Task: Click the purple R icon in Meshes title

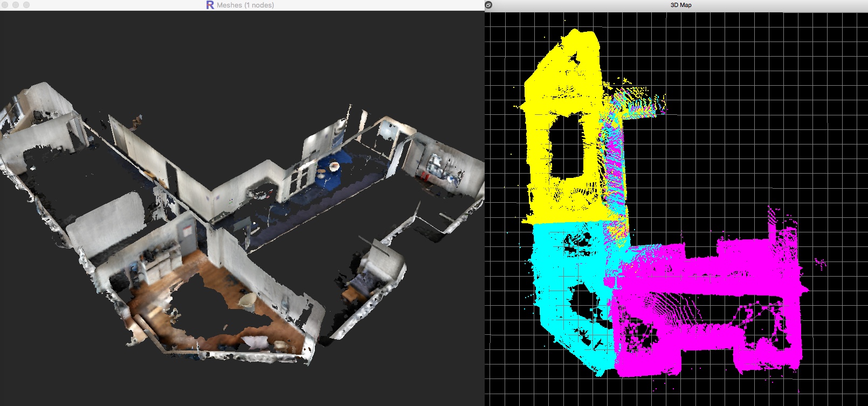Action: pyautogui.click(x=210, y=5)
